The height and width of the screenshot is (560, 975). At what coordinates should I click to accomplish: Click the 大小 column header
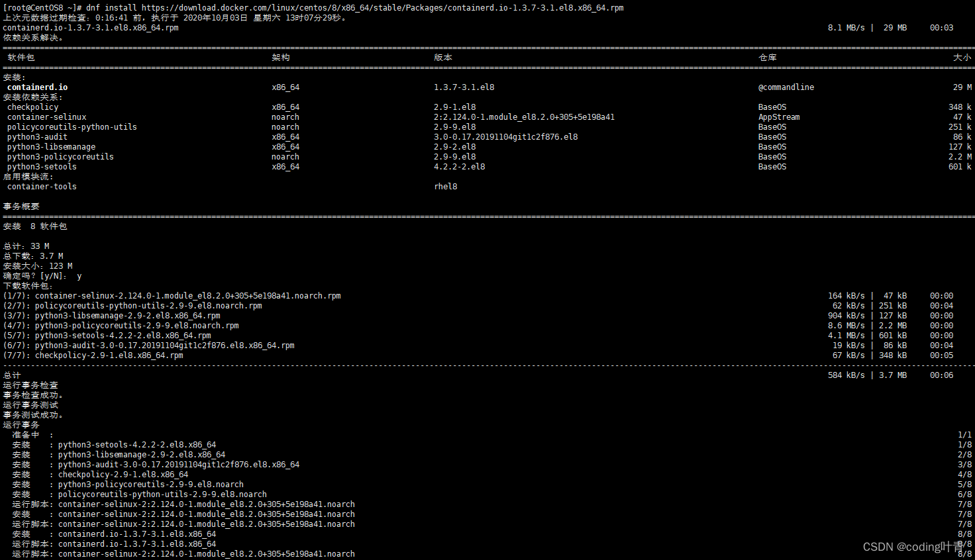962,58
